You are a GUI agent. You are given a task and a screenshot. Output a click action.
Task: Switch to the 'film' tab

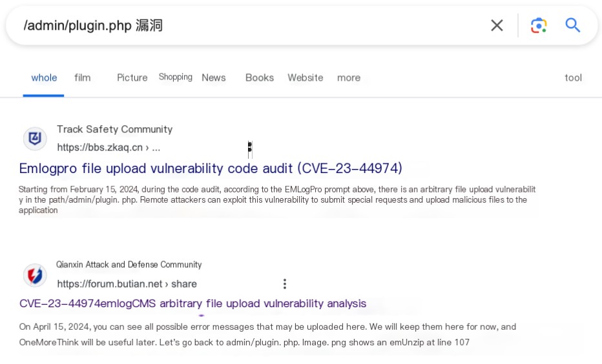click(x=83, y=78)
